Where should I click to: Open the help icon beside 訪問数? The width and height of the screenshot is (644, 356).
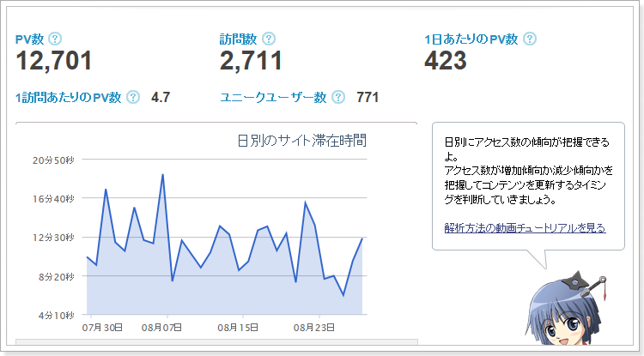pyautogui.click(x=269, y=39)
